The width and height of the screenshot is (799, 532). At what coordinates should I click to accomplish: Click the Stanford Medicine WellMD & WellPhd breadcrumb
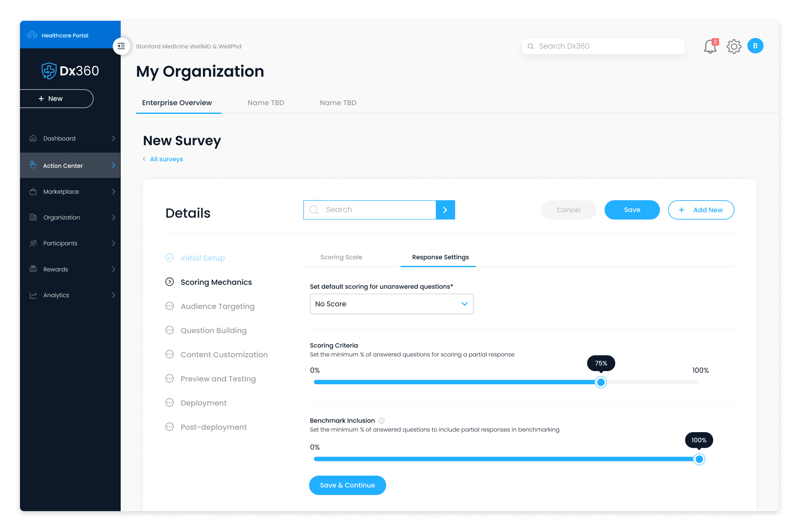tap(189, 46)
